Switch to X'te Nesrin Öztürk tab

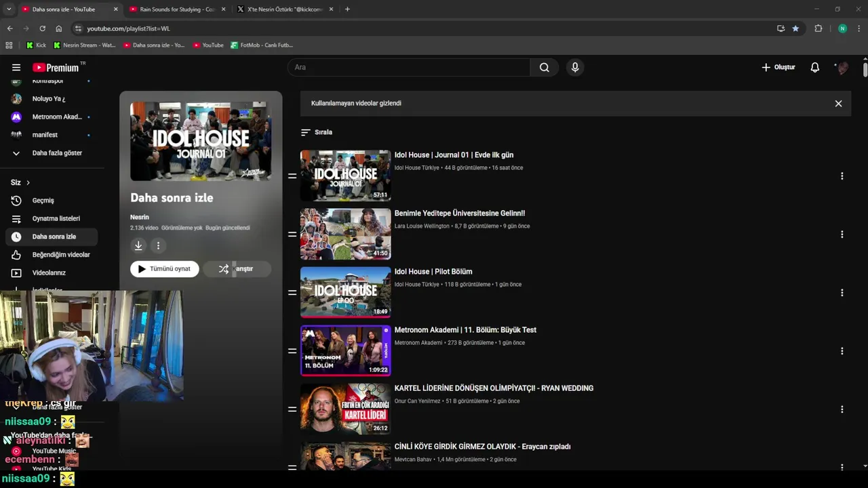285,9
